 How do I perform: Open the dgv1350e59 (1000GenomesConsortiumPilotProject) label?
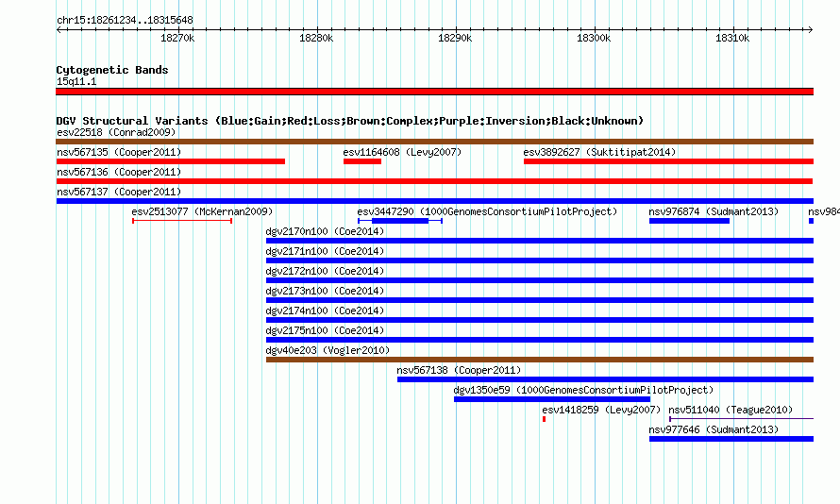click(x=583, y=391)
